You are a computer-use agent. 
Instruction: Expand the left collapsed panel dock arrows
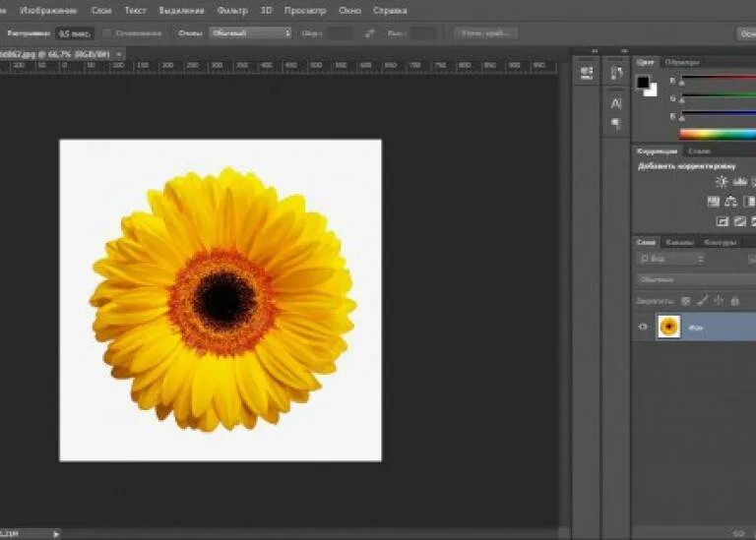[595, 50]
